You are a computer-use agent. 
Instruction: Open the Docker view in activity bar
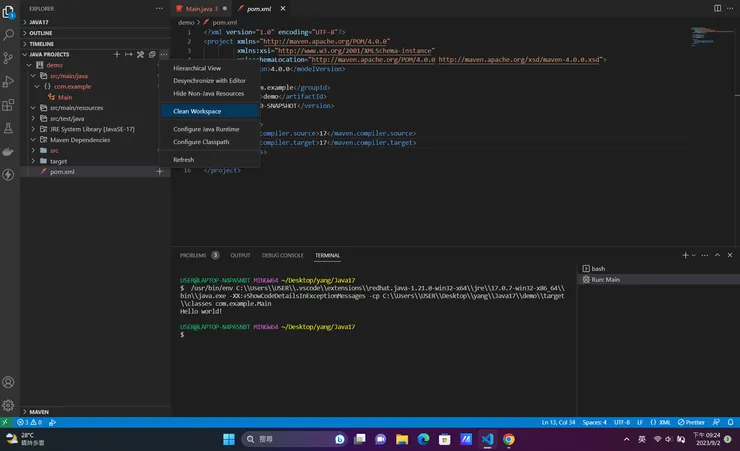coord(9,152)
